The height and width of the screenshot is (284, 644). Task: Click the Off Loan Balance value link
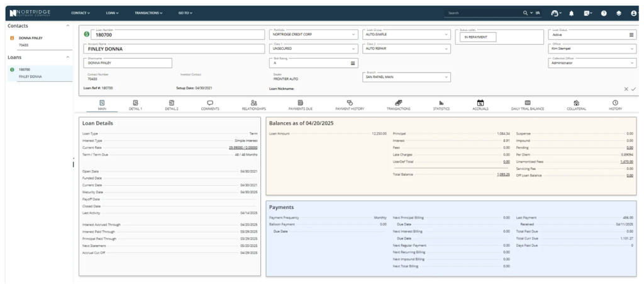pos(630,176)
